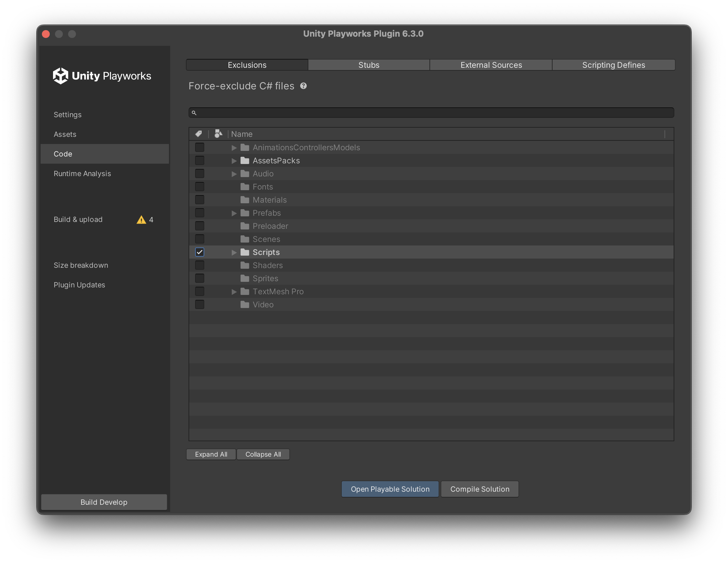Select Code in the sidebar
Image resolution: width=728 pixels, height=563 pixels.
click(x=105, y=154)
